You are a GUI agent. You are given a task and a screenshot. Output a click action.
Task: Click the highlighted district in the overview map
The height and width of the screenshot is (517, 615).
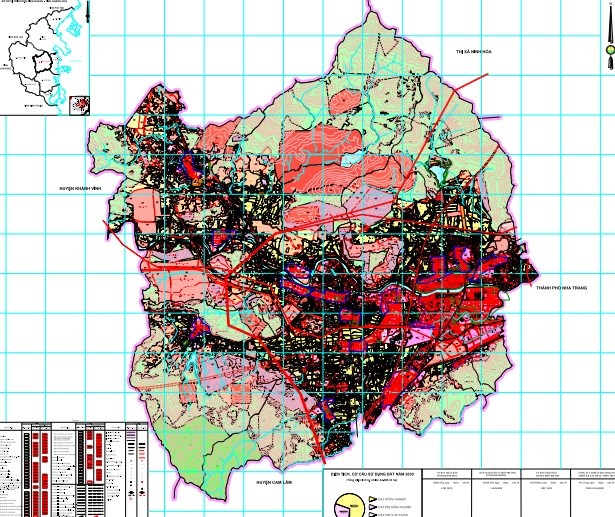(x=43, y=60)
